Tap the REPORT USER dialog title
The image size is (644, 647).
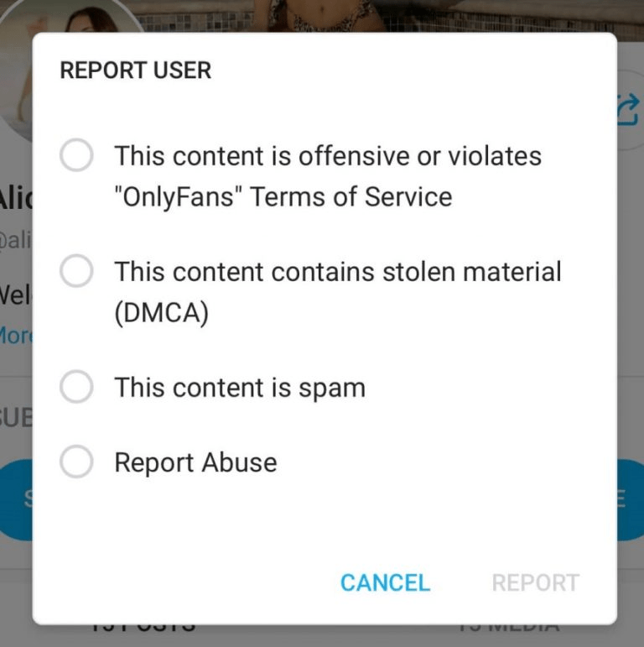coord(136,70)
